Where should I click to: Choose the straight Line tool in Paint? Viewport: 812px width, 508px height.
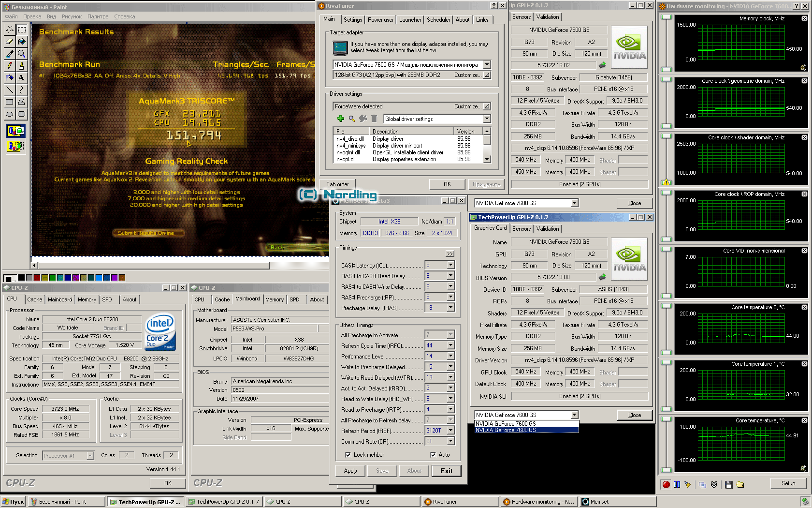[9, 90]
